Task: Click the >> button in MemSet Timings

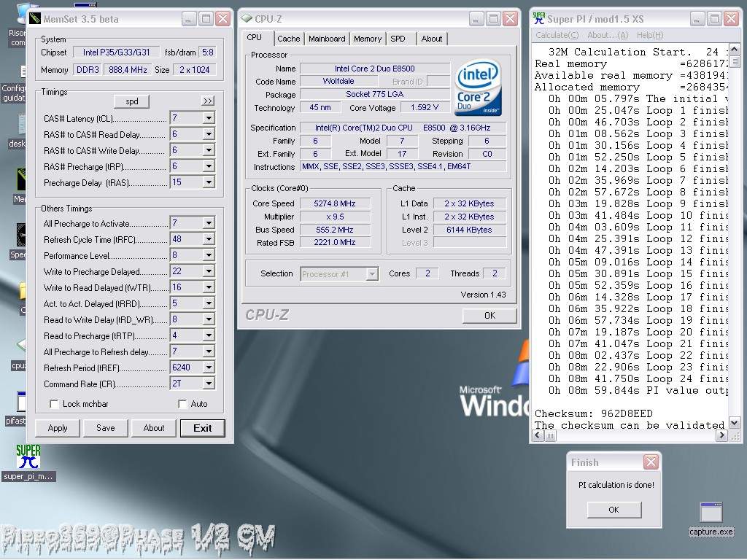Action: pos(208,101)
